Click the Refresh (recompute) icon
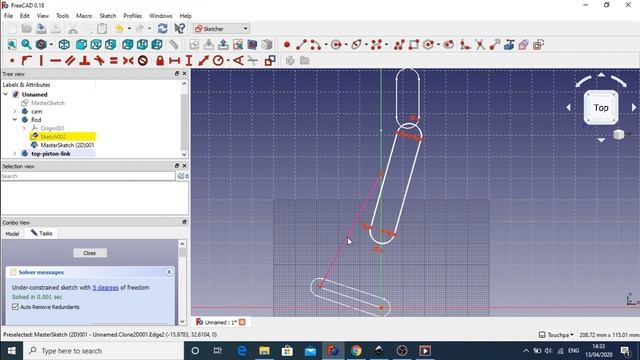Viewport: 640px width, 360px height. point(162,29)
